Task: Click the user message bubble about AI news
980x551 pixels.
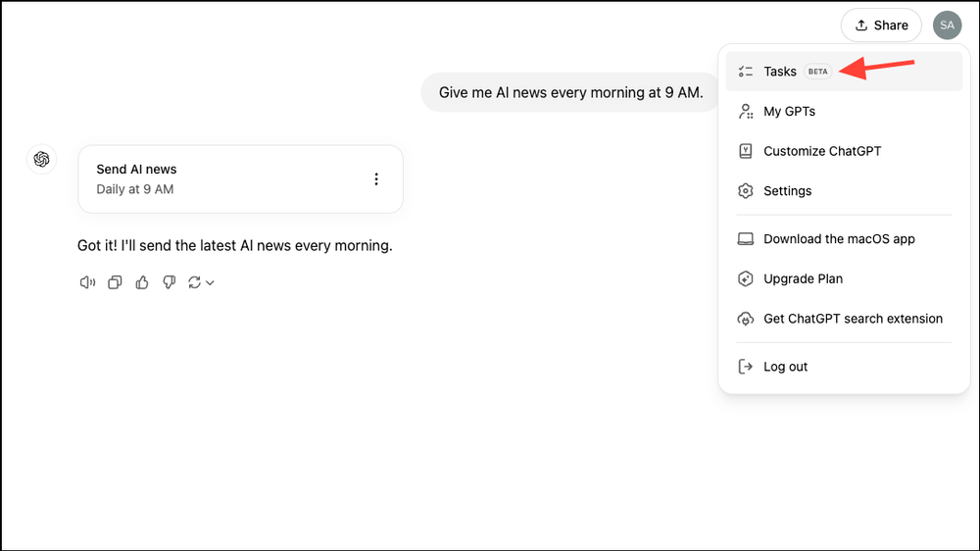Action: coord(570,93)
